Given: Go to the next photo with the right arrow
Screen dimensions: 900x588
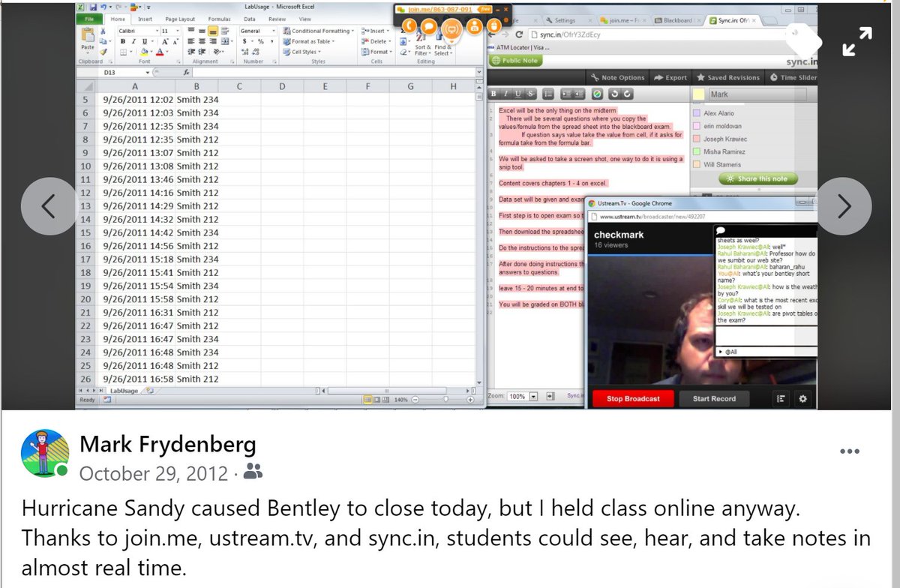Looking at the screenshot, I should point(844,206).
